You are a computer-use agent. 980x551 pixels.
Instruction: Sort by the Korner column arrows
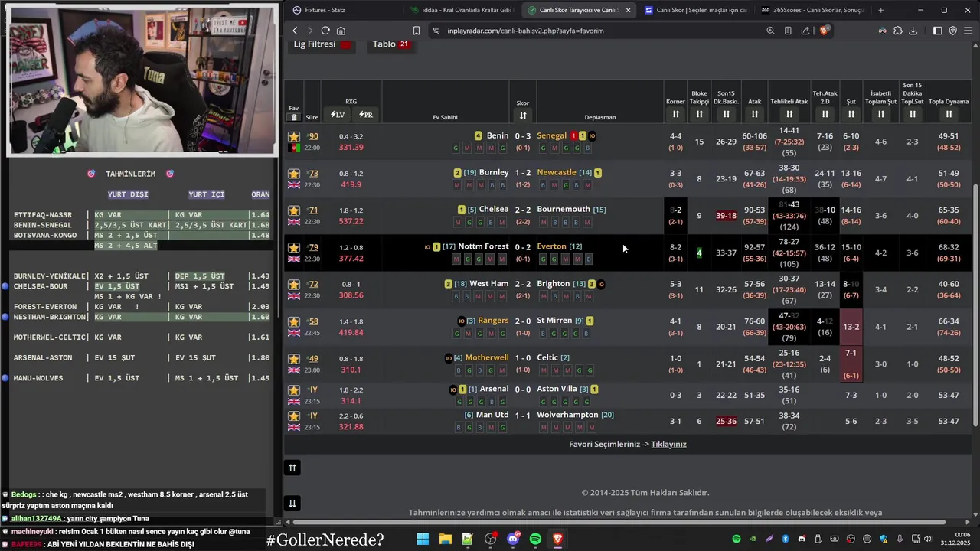pos(675,114)
